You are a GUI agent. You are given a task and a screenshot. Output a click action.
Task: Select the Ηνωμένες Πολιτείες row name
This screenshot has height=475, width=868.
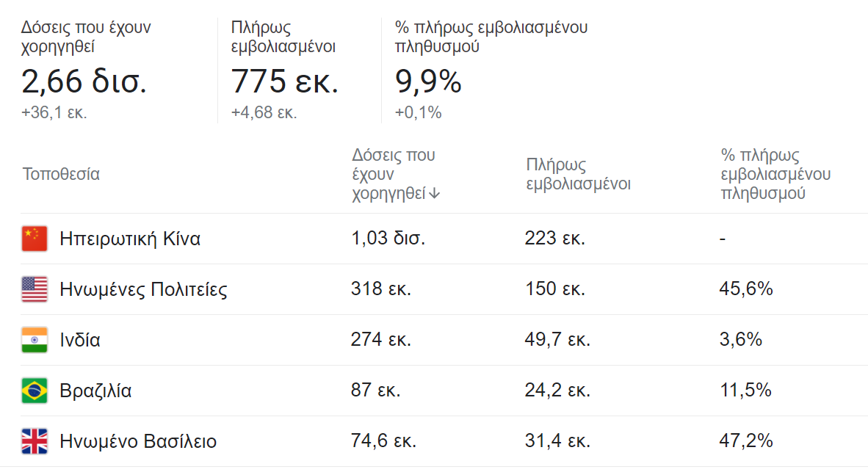(143, 289)
